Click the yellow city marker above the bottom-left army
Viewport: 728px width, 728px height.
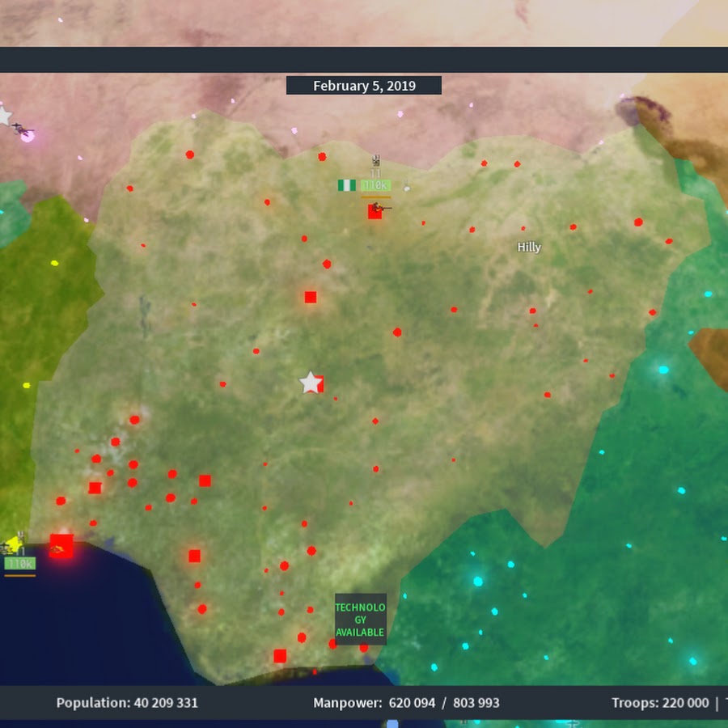13,543
